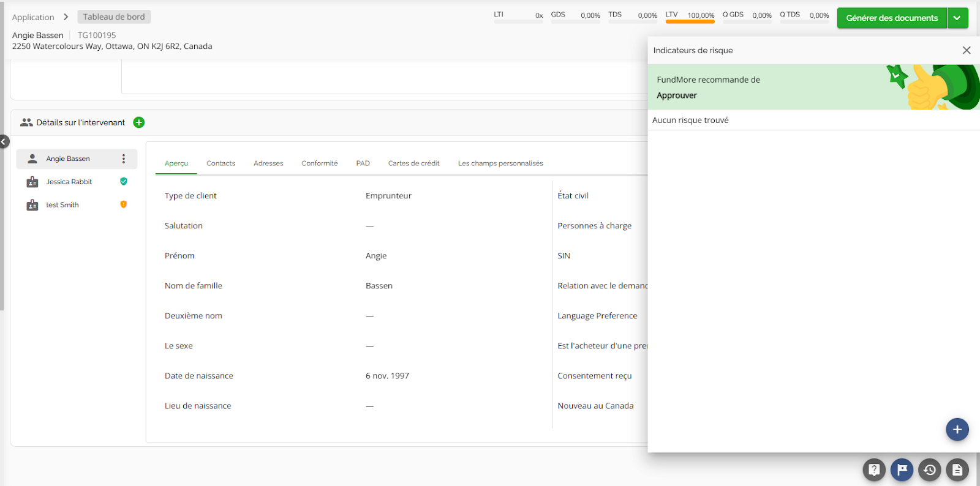Click the TDS 0,00% indicator
Viewport: 980px width, 486px height.
(633, 17)
